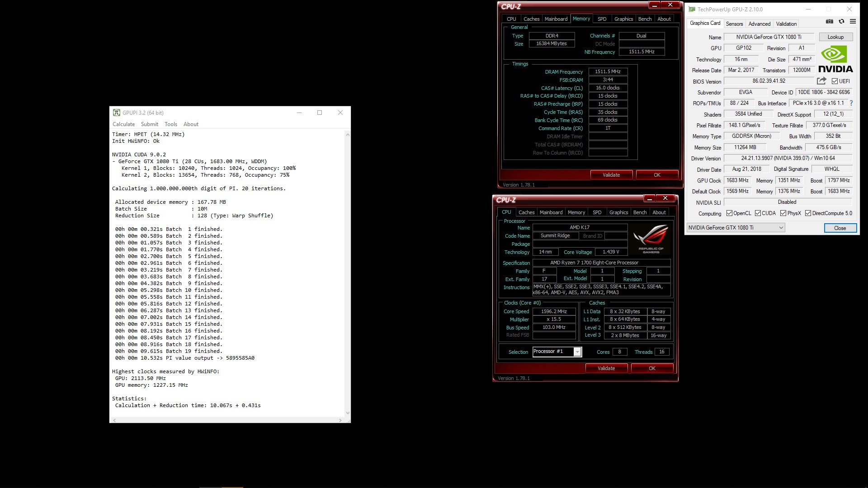The width and height of the screenshot is (868, 488).
Task: Open Mainboard tab in lower CPU-Z window
Action: (x=551, y=212)
